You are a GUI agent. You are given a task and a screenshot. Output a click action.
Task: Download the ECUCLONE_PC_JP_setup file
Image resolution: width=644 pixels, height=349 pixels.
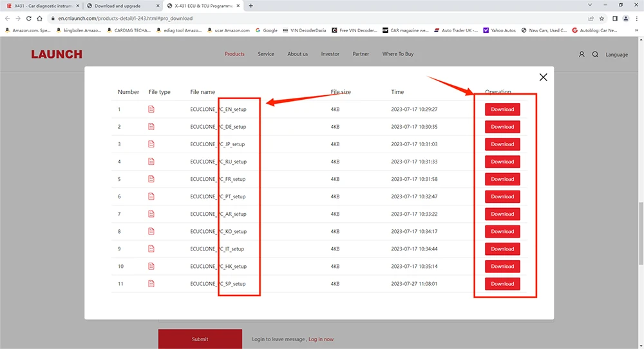pyautogui.click(x=502, y=144)
